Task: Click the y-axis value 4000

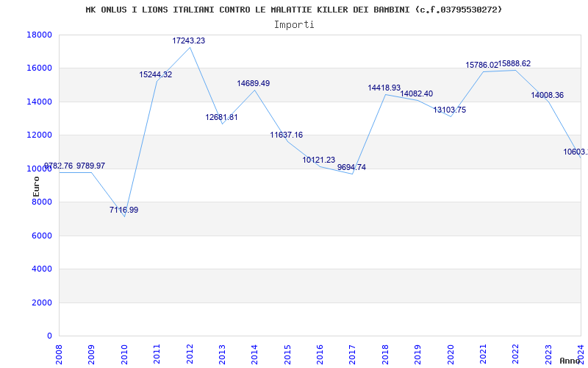Action: (x=42, y=269)
